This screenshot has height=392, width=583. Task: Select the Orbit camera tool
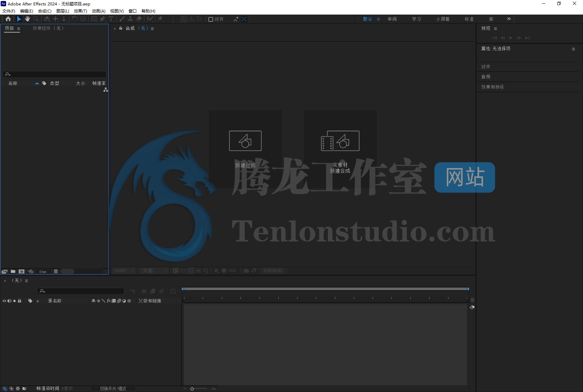tap(47, 19)
